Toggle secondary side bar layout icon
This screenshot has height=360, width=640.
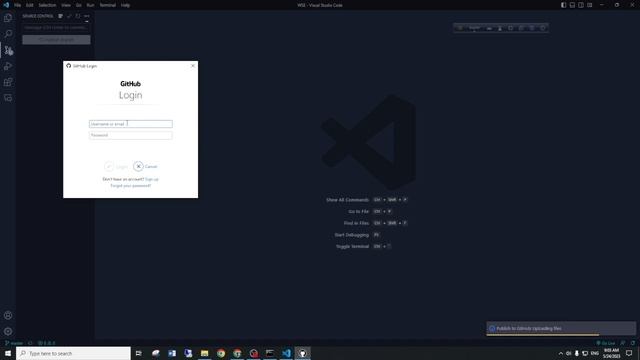(x=581, y=5)
